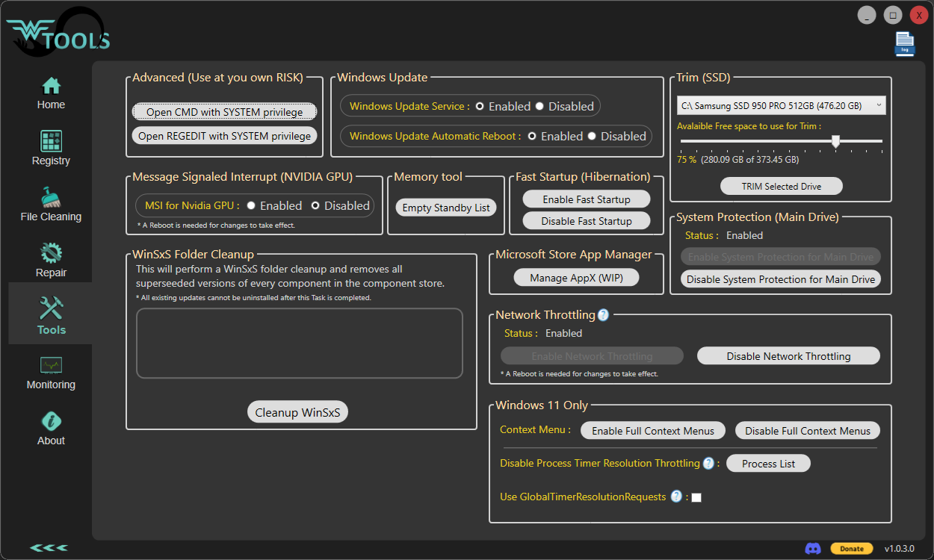Click the Discord icon in status bar
The image size is (934, 560).
coord(813,548)
